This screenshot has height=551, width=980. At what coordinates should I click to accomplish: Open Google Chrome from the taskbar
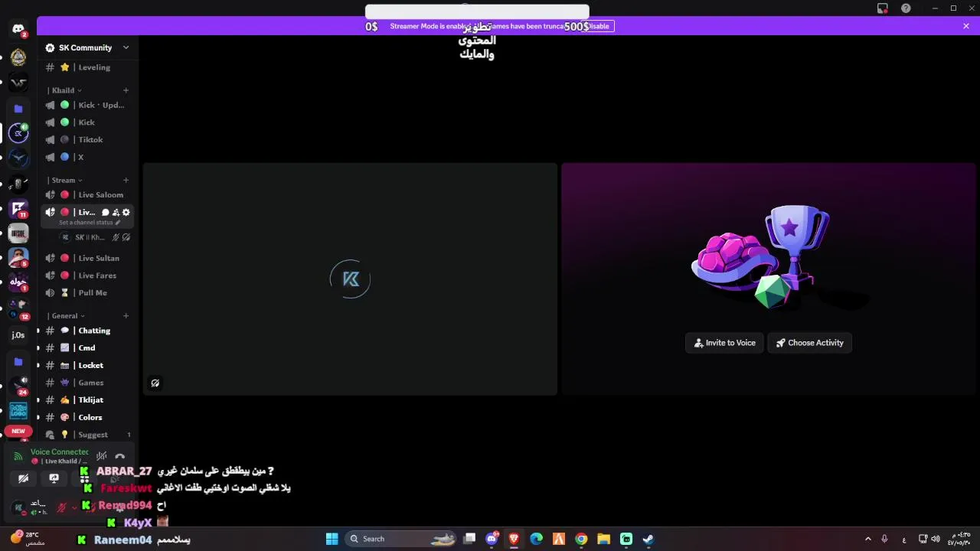click(x=581, y=539)
